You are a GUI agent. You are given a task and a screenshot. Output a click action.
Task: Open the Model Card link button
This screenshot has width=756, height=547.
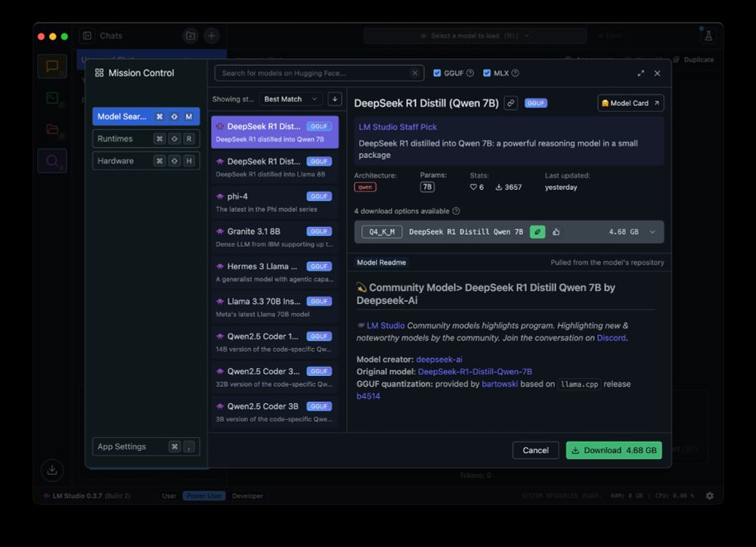click(631, 103)
